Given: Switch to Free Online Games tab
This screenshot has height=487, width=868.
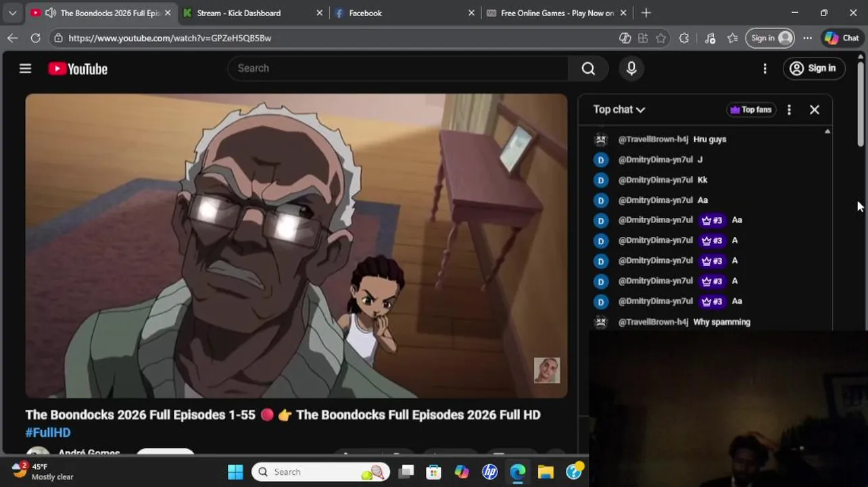Looking at the screenshot, I should pos(556,13).
